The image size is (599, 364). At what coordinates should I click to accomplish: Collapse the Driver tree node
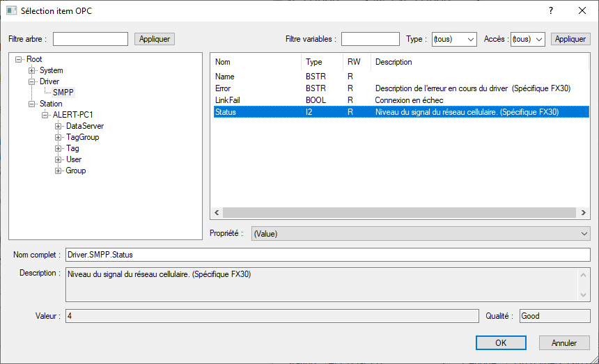pyautogui.click(x=31, y=81)
